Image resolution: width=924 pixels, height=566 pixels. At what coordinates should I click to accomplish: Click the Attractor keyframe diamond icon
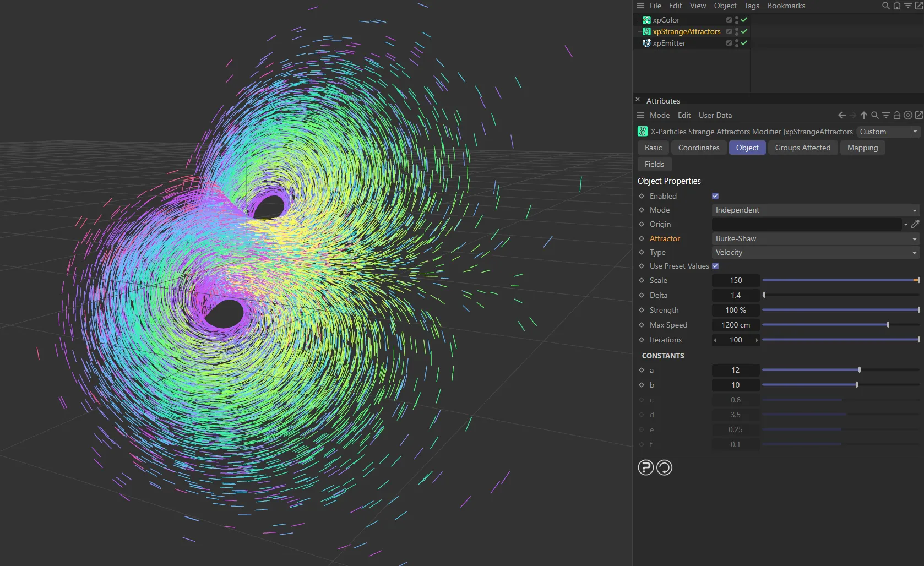(x=642, y=238)
